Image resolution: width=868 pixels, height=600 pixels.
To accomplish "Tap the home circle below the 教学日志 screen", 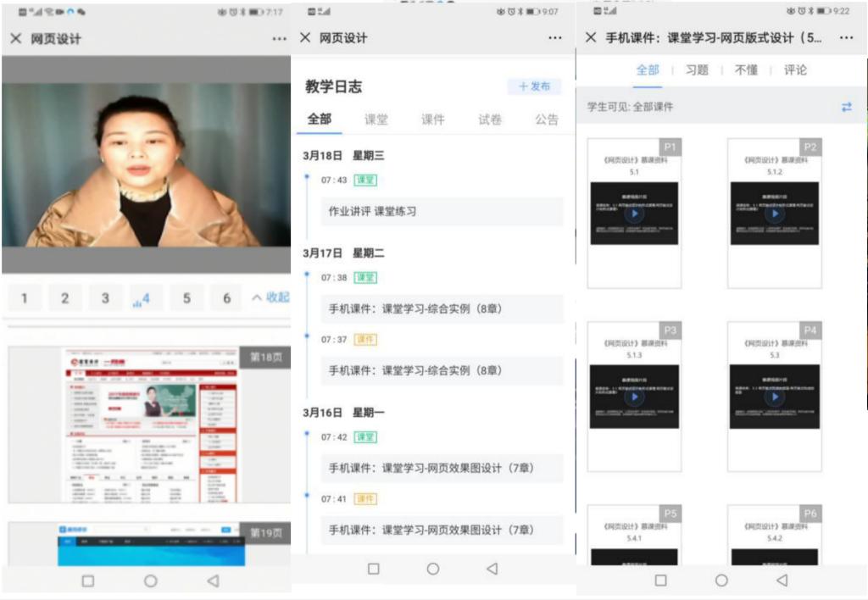I will 433,569.
